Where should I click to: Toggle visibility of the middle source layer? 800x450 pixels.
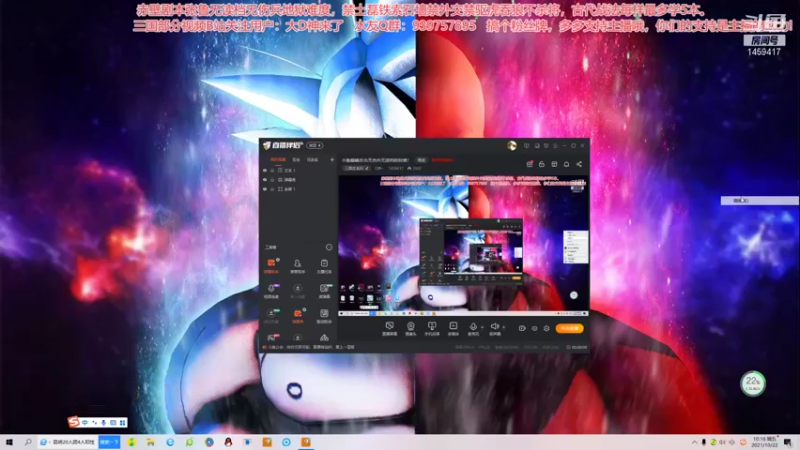click(265, 180)
